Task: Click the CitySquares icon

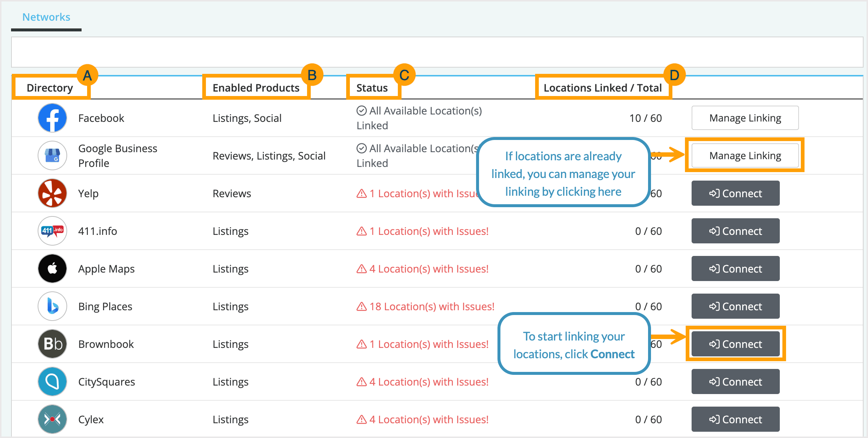Action: [52, 381]
